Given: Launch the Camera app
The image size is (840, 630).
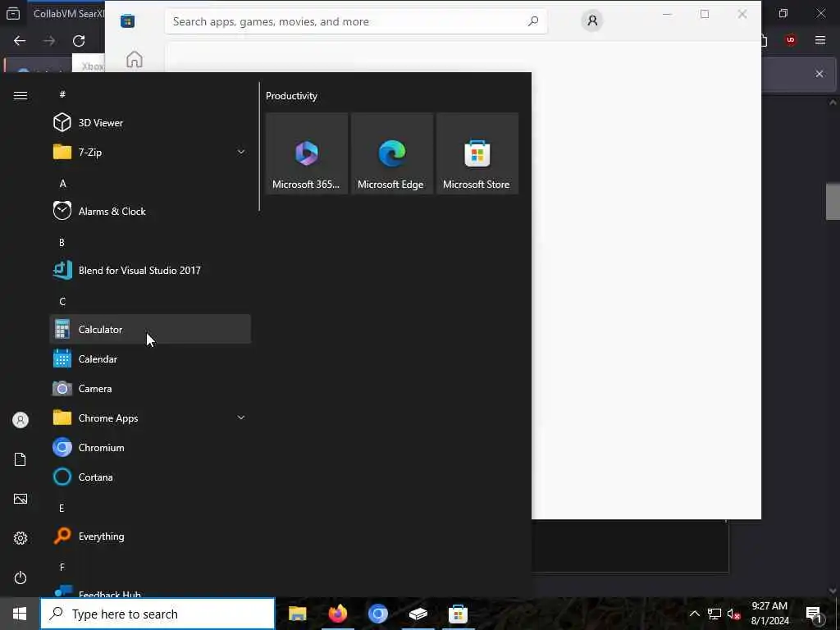Looking at the screenshot, I should pos(150,388).
